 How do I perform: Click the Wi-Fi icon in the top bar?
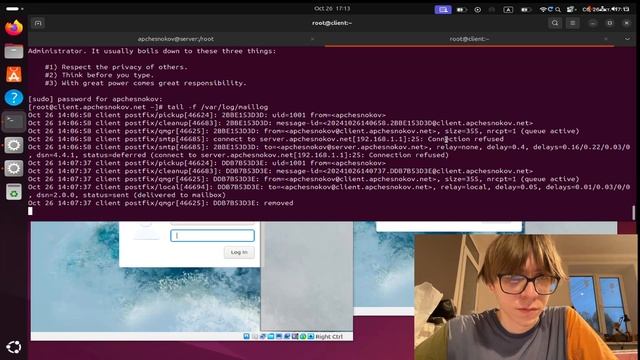point(543,9)
